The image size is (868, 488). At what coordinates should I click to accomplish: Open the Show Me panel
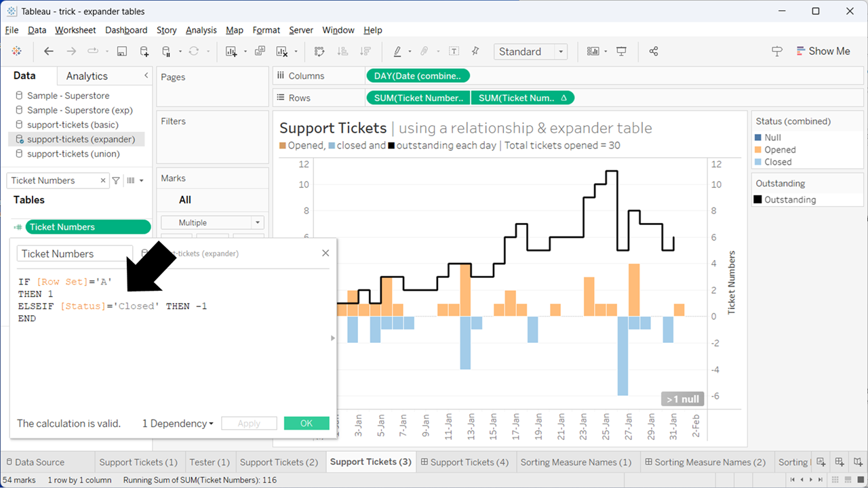point(823,51)
